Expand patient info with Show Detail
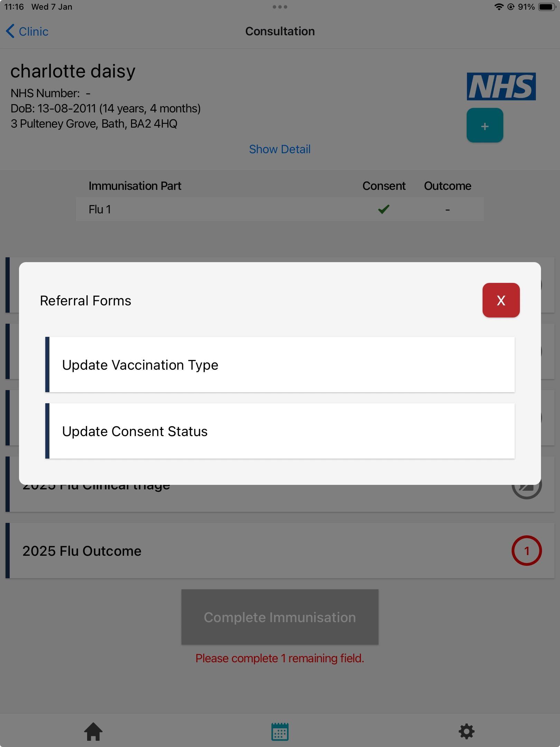Image resolution: width=560 pixels, height=747 pixels. pos(280,149)
